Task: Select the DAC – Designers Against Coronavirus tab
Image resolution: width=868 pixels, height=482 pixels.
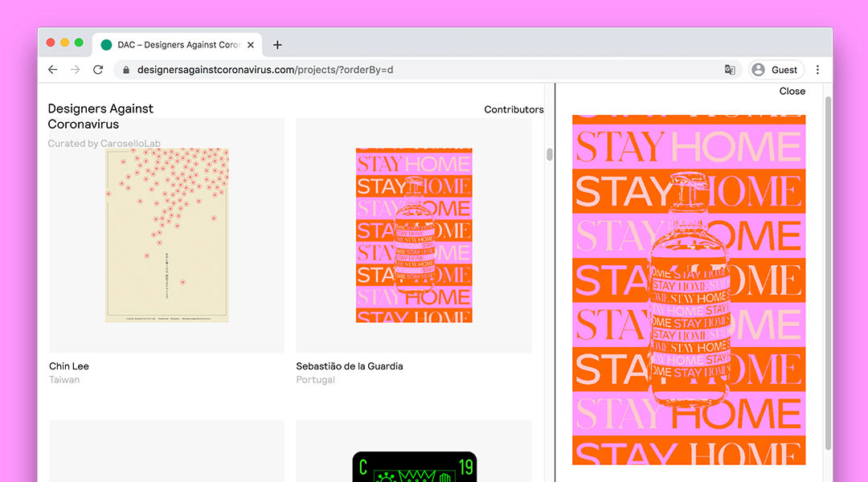Action: click(177, 45)
